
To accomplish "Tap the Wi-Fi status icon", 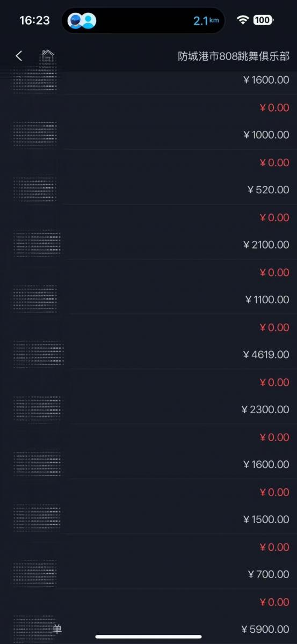I will click(x=243, y=20).
